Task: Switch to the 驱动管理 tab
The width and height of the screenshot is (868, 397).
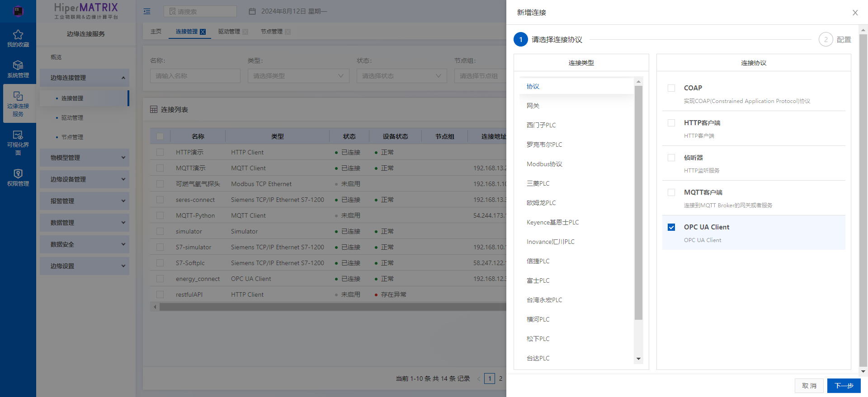Action: (x=229, y=32)
